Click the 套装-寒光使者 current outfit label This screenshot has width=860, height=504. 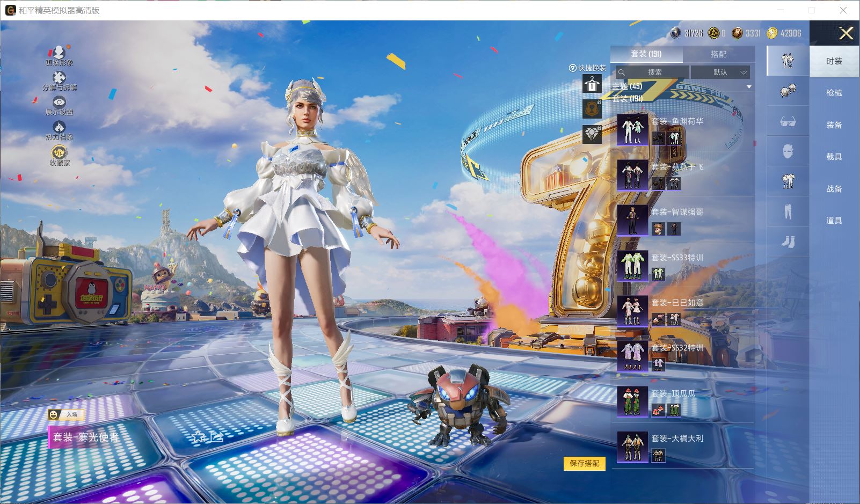click(86, 437)
